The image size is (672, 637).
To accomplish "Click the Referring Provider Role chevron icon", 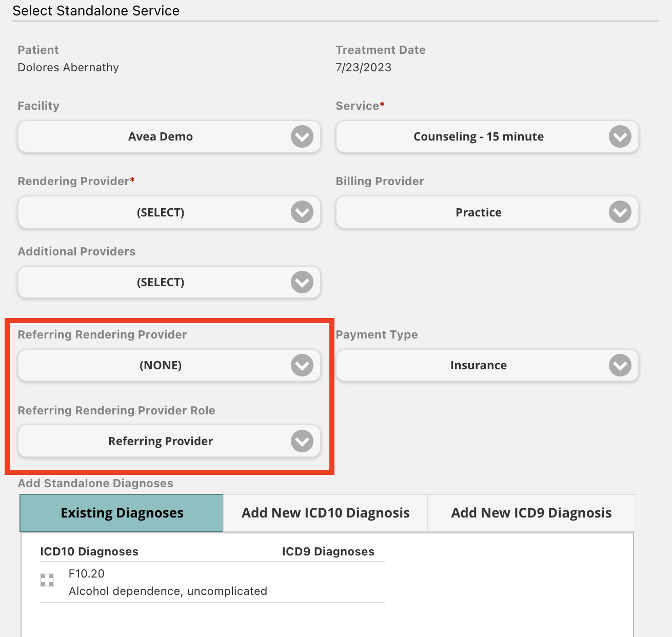I will [x=302, y=441].
